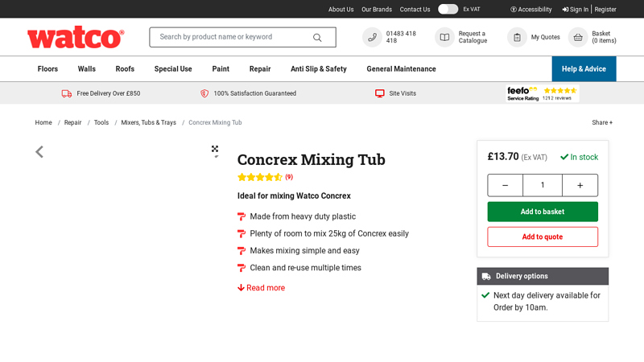The image size is (644, 362).
Task: Open the Feefo service rating badge
Action: pos(542,93)
